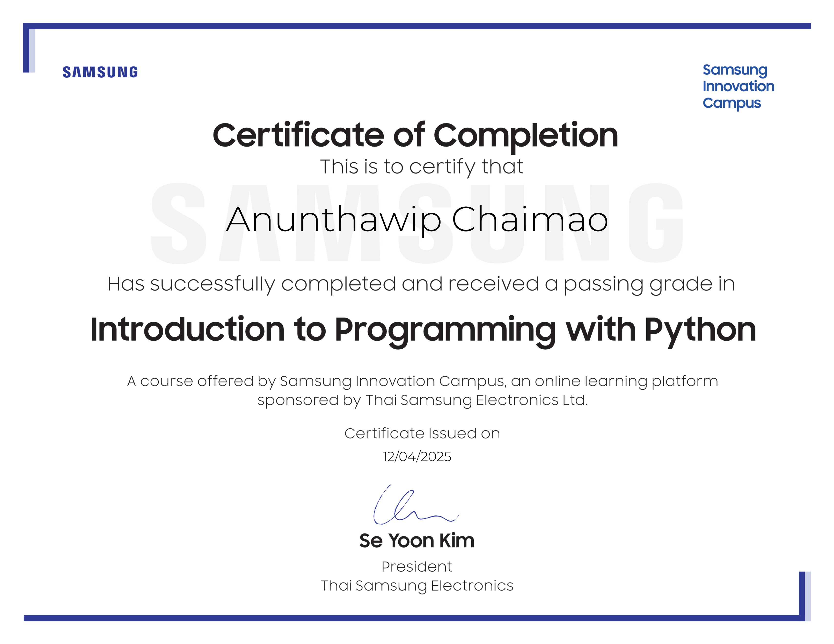Click 'Has successfully completed and received' line
The image size is (834, 644).
coord(421,285)
